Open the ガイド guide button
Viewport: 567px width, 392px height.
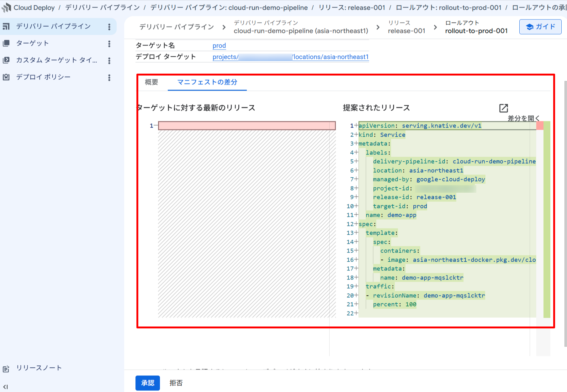coord(540,27)
